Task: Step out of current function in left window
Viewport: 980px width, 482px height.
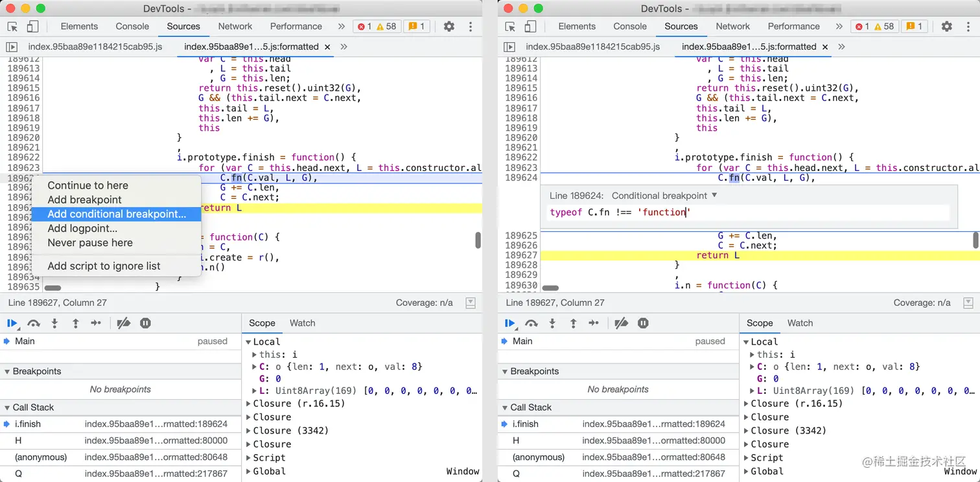Action: 75,323
